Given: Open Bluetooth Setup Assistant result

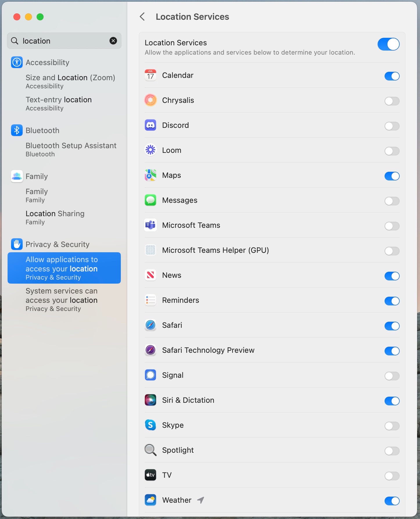Looking at the screenshot, I should pos(64,149).
